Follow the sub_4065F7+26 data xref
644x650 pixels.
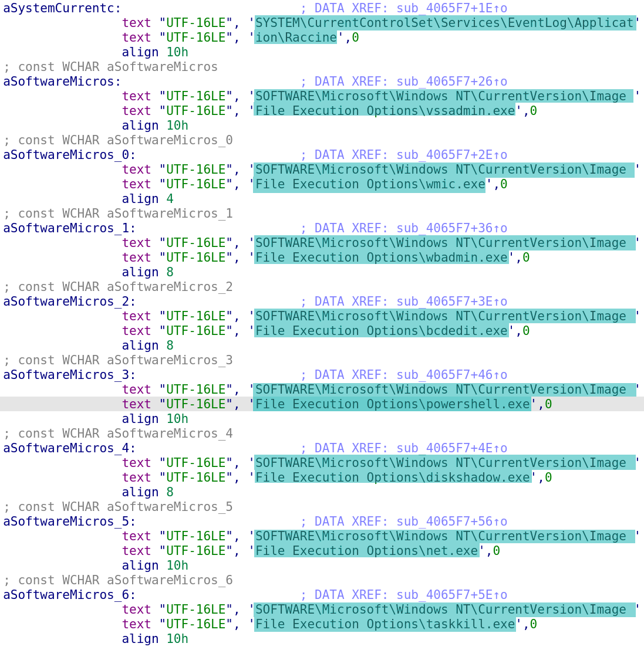coord(451,82)
